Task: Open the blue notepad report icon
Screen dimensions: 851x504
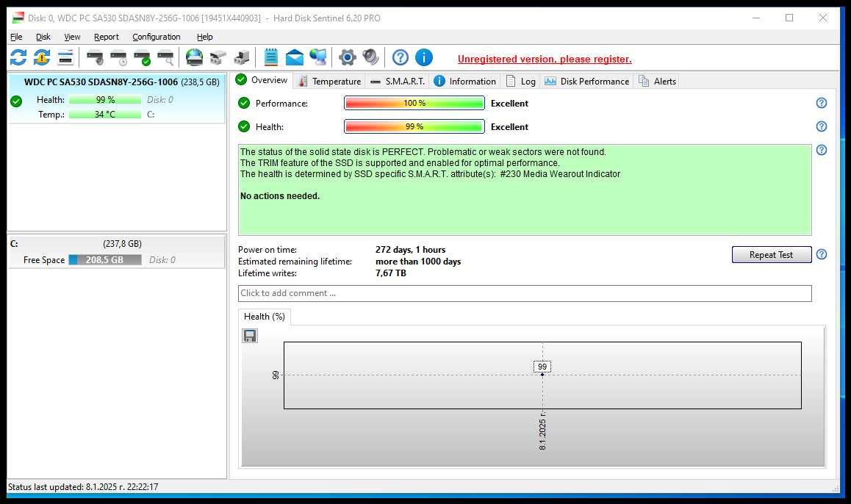Action: click(271, 57)
